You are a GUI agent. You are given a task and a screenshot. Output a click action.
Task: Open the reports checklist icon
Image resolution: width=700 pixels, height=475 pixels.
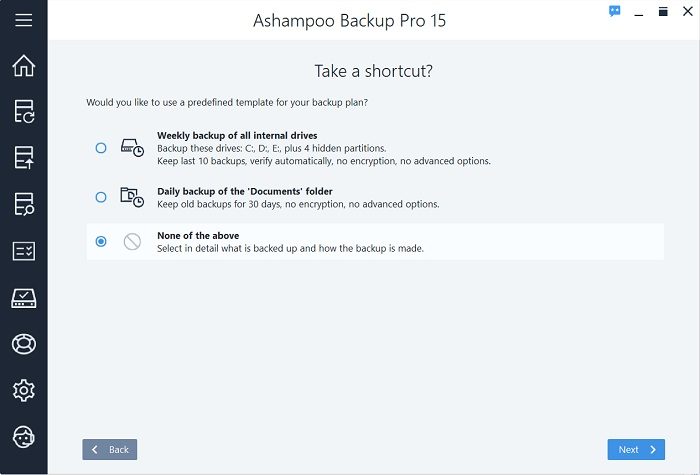[23, 251]
